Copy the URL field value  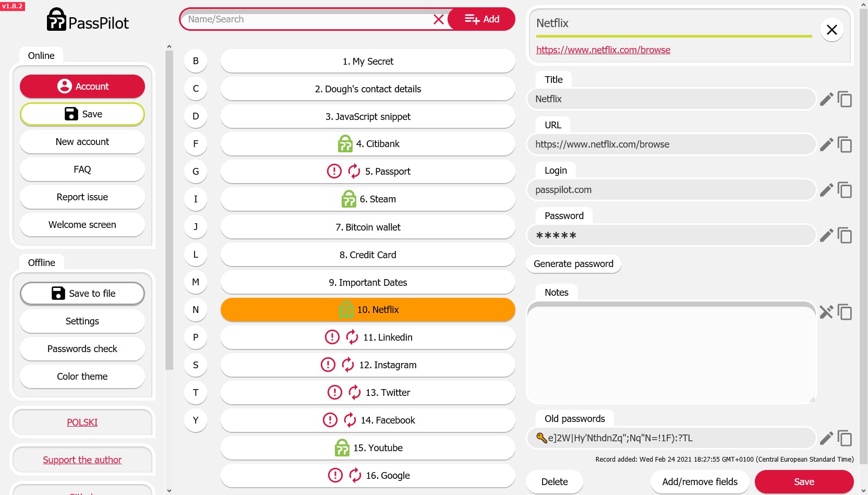click(845, 144)
